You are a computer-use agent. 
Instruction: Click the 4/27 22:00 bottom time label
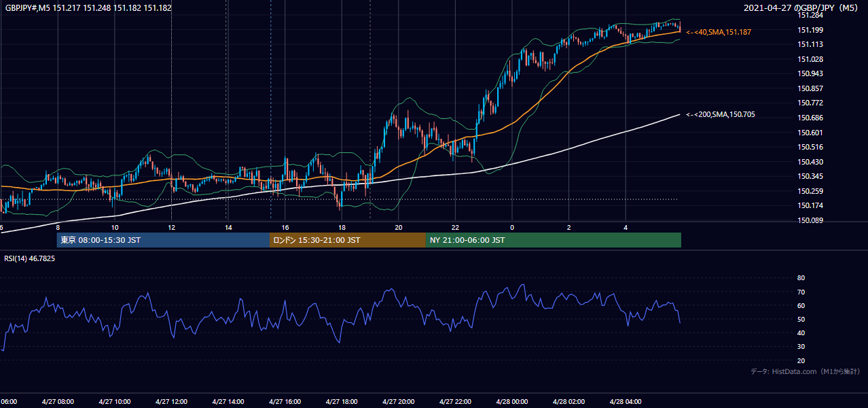[454, 401]
